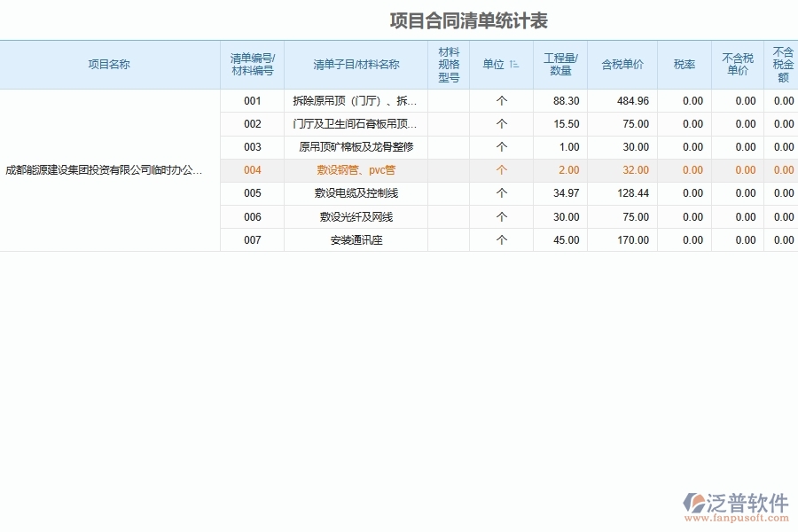Click the sort icon beside 单位 column header

[512, 64]
